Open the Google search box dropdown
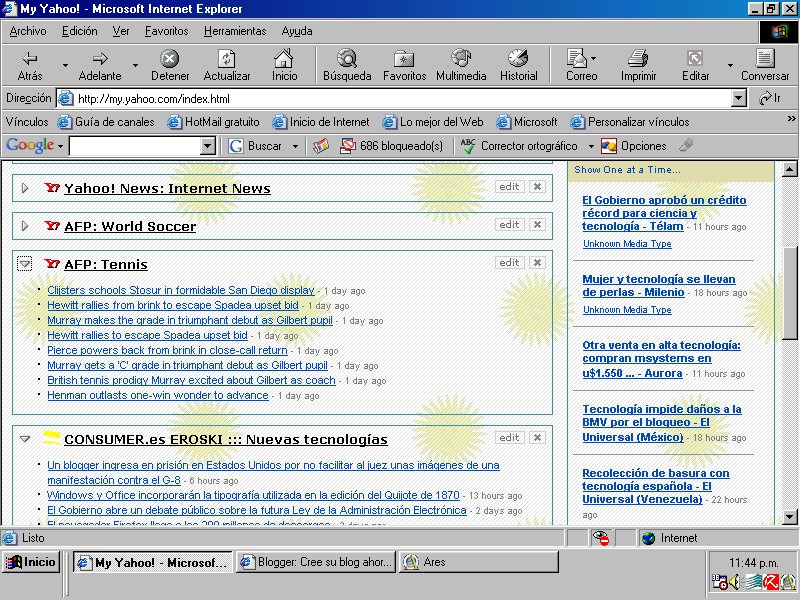800x600 pixels. click(207, 146)
